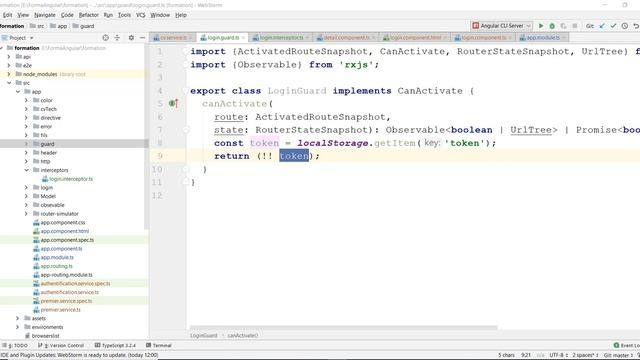The height and width of the screenshot is (360, 640).
Task: Collapse the interceptors folder
Action: tap(27, 170)
